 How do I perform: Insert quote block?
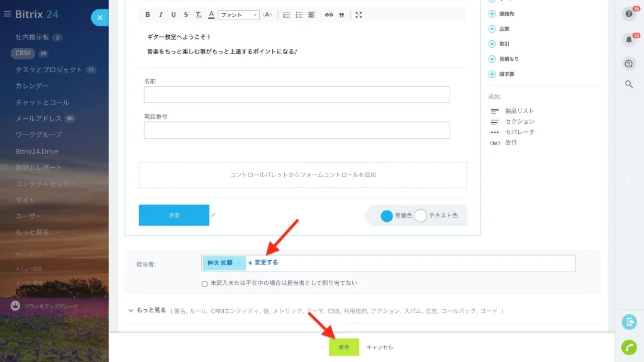point(341,15)
